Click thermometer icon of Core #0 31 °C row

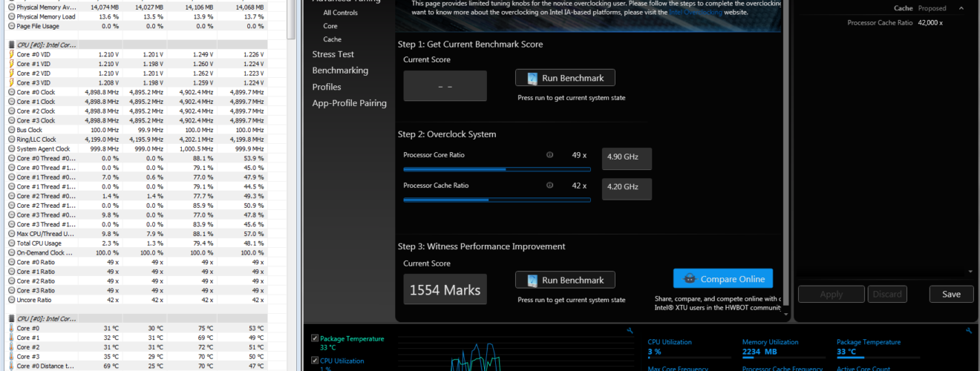coord(10,328)
